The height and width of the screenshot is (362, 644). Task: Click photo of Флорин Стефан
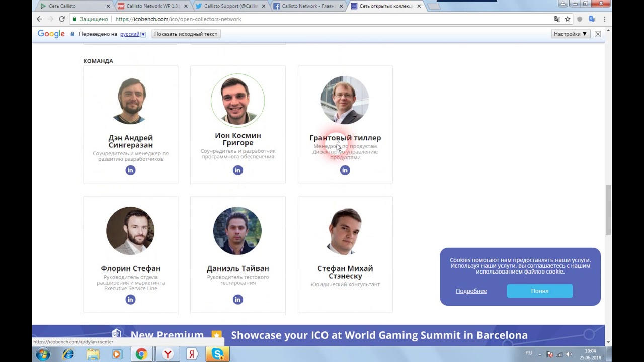coord(130,231)
